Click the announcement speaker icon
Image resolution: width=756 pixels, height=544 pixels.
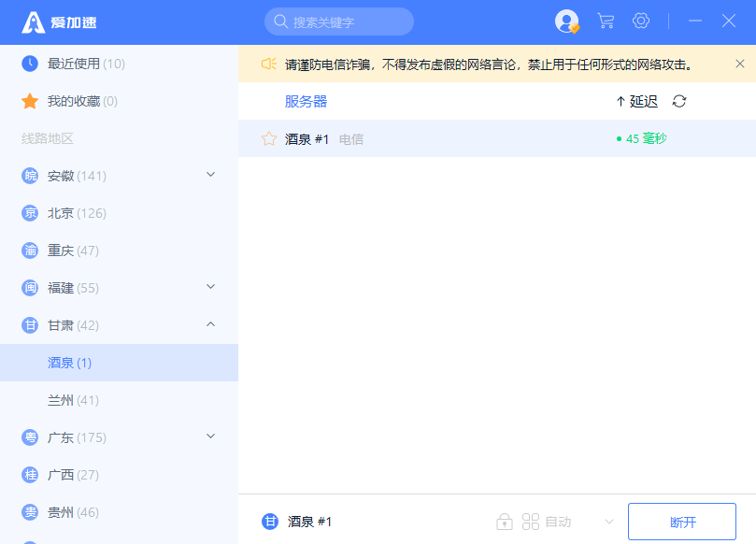(268, 64)
